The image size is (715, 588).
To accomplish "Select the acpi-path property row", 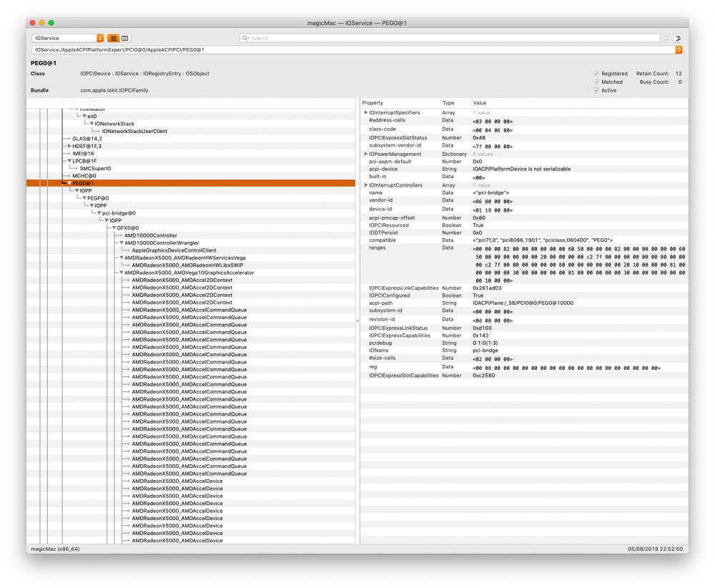I will [524, 303].
